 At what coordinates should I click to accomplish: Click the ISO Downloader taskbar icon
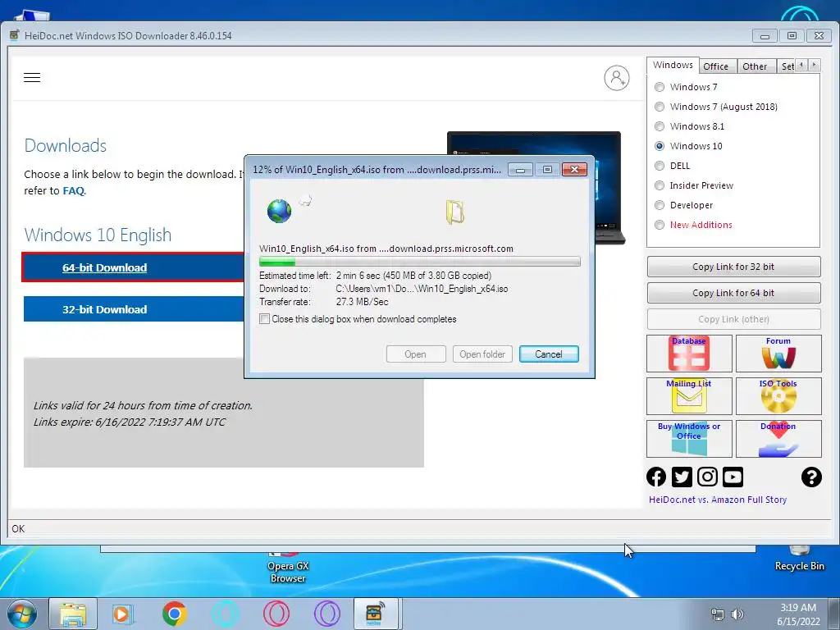click(376, 614)
